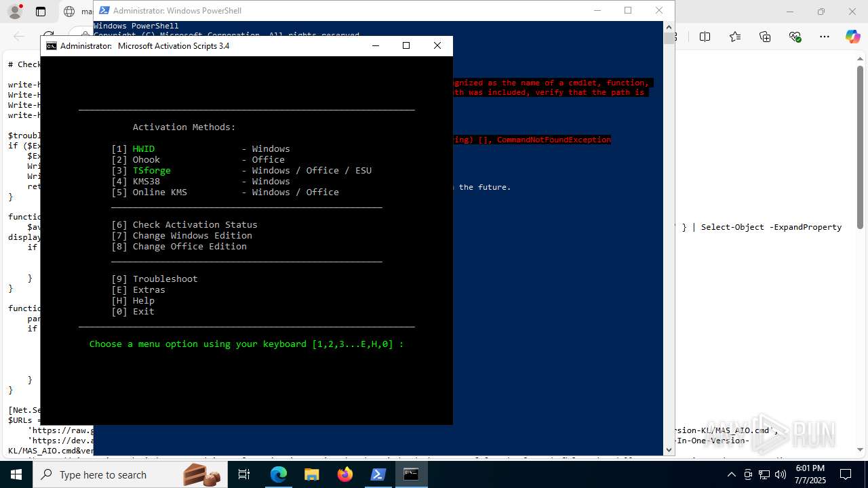
Task: Click the globe icon on the browser tab
Action: click(x=69, y=12)
